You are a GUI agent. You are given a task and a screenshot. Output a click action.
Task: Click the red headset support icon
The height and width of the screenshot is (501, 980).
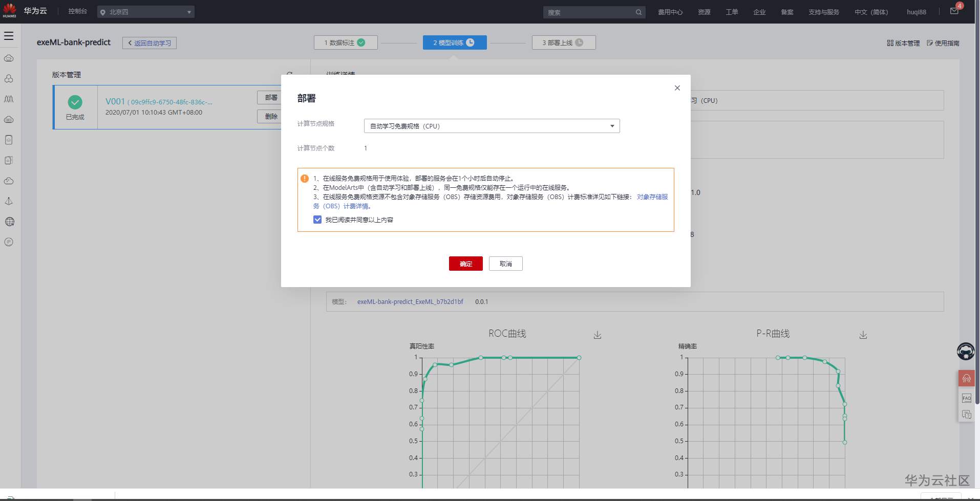click(966, 379)
